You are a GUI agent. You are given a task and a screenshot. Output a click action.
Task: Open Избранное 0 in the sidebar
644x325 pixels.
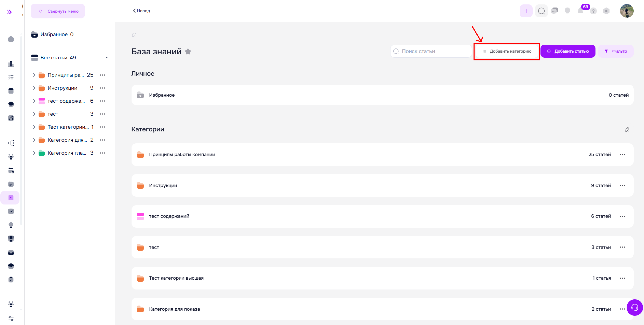click(52, 34)
